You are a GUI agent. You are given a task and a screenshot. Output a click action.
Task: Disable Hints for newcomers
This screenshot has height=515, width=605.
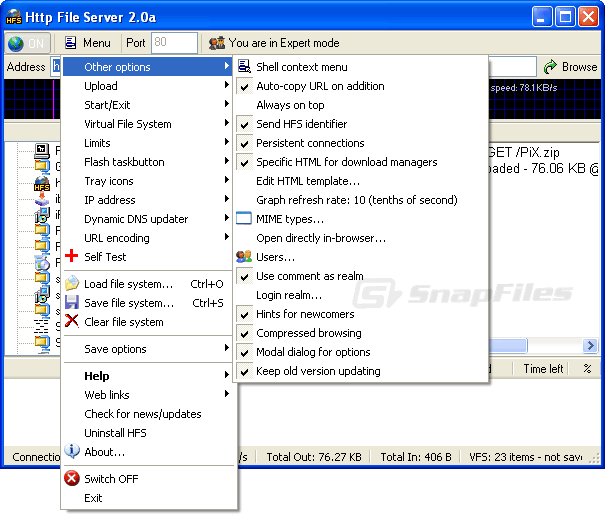[361, 314]
